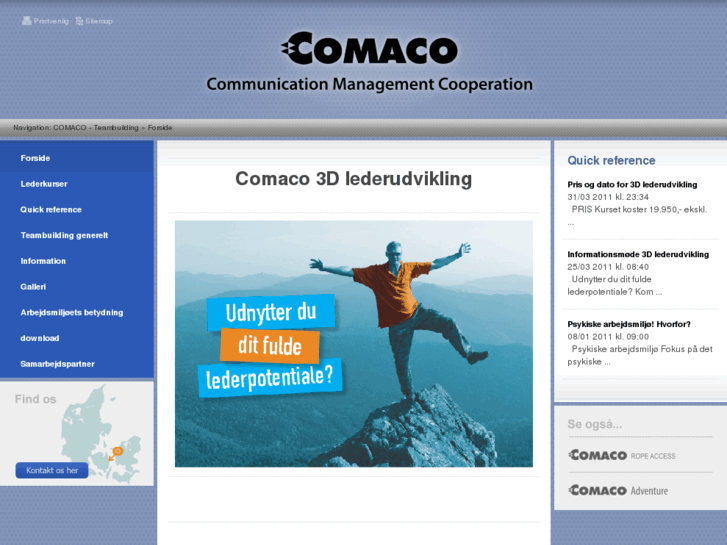
Task: Click the COMACO header logo
Action: (370, 48)
